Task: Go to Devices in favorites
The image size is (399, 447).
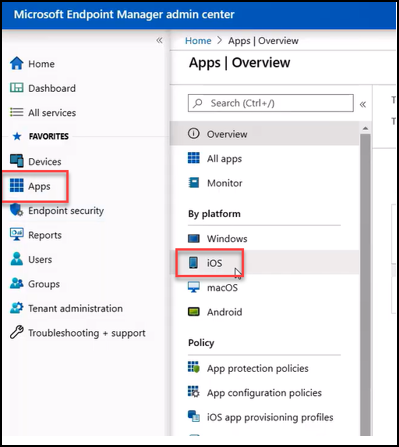Action: point(45,162)
